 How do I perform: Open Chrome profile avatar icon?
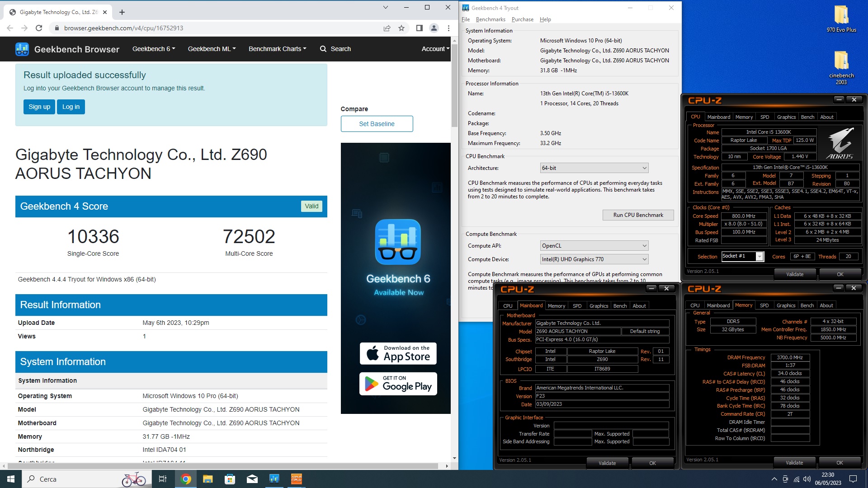tap(434, 28)
